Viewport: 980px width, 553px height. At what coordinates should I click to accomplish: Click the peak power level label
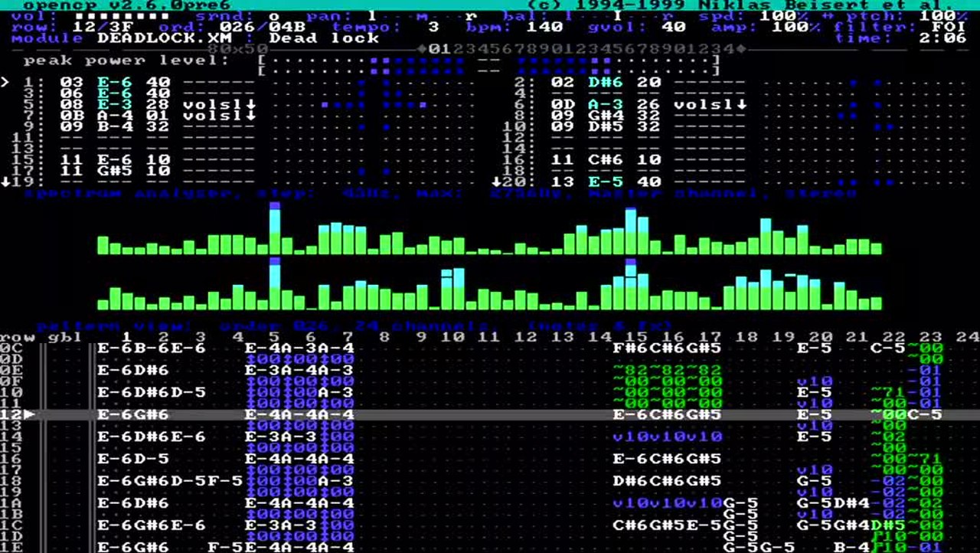[127, 60]
